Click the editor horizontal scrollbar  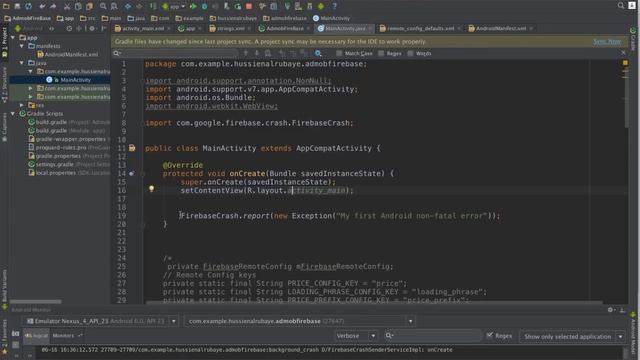click(374, 302)
